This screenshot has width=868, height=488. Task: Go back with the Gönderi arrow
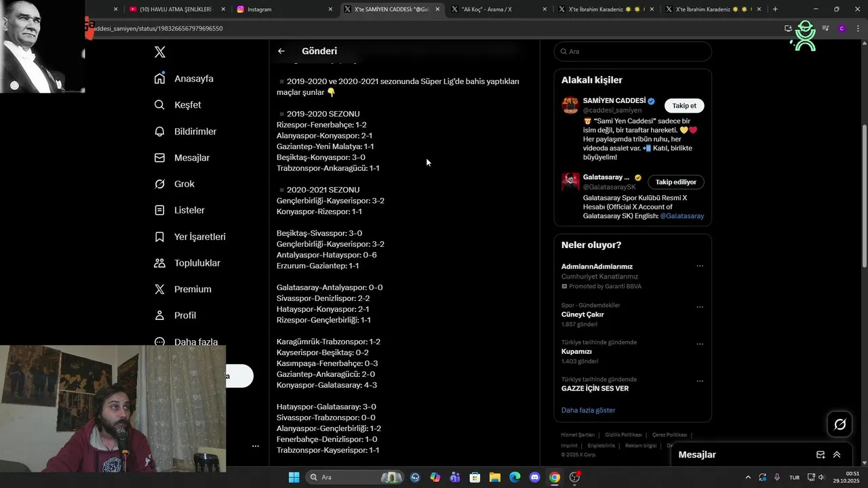281,51
